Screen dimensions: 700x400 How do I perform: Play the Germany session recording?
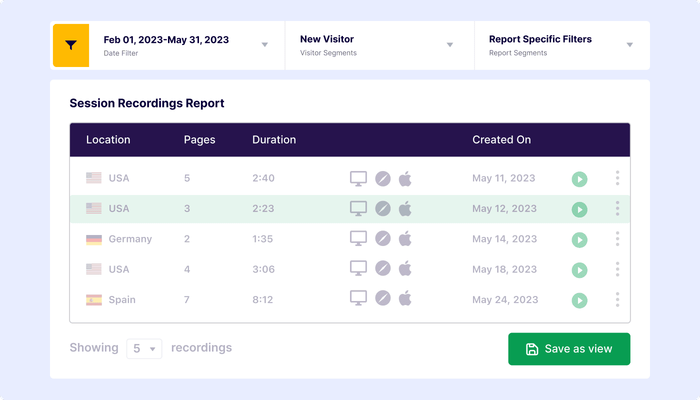579,240
